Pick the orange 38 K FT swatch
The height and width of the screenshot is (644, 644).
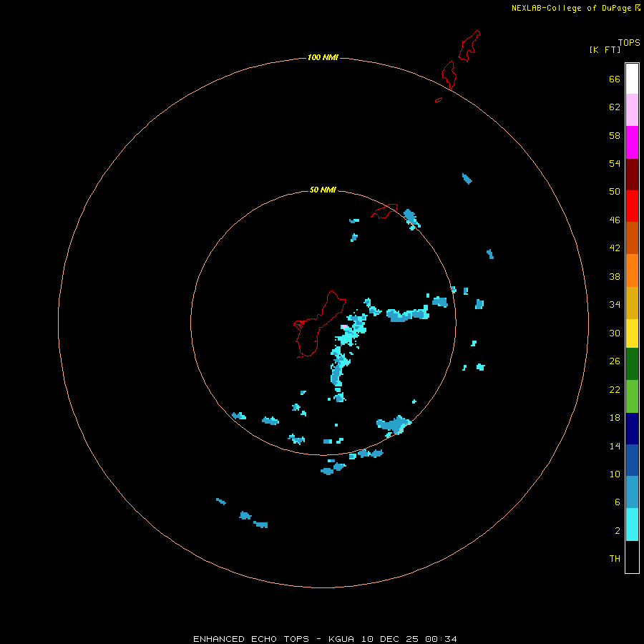(x=632, y=270)
